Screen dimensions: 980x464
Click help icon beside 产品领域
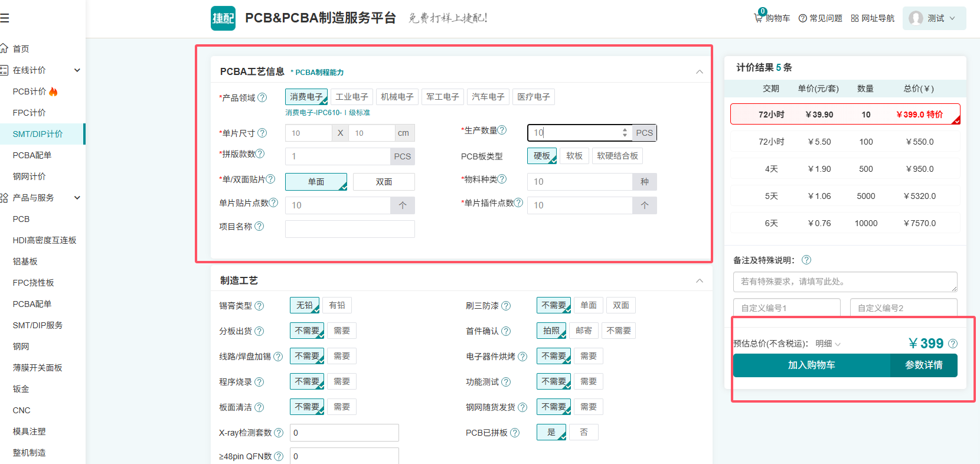tap(263, 97)
